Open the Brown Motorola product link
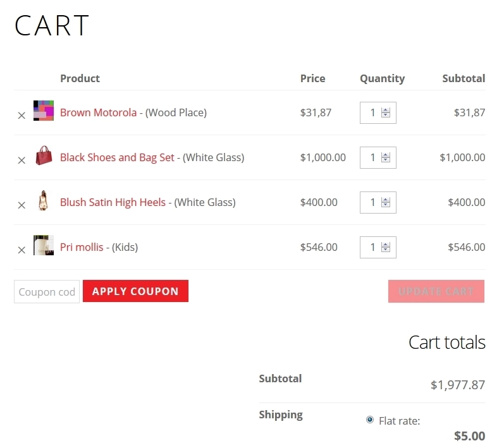 tap(98, 112)
